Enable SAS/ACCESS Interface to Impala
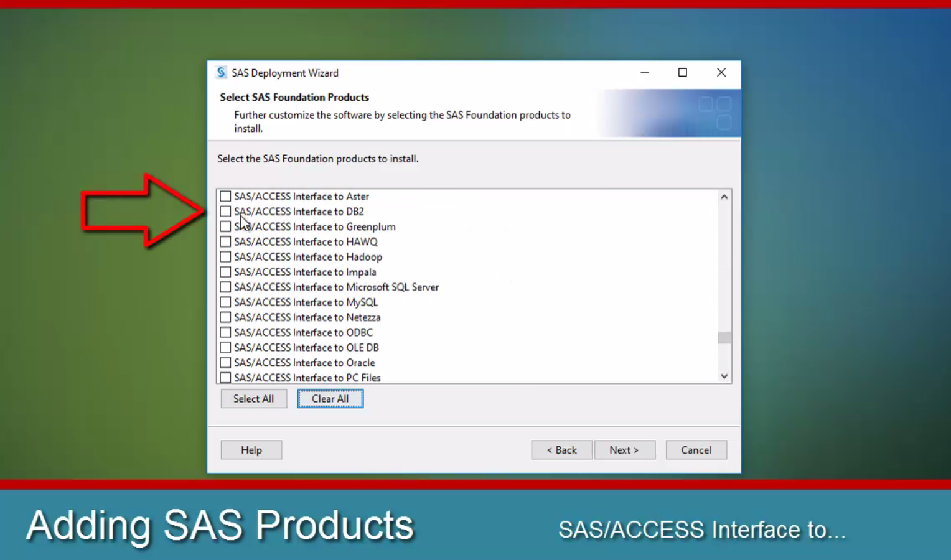The height and width of the screenshot is (560, 951). (225, 272)
